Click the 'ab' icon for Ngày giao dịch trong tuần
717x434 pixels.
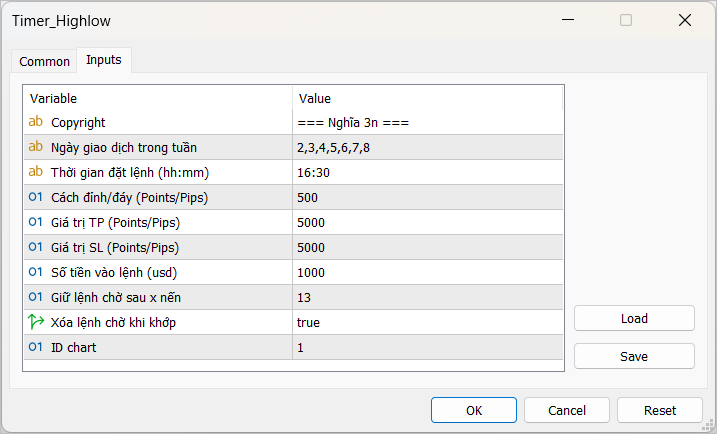(x=36, y=147)
